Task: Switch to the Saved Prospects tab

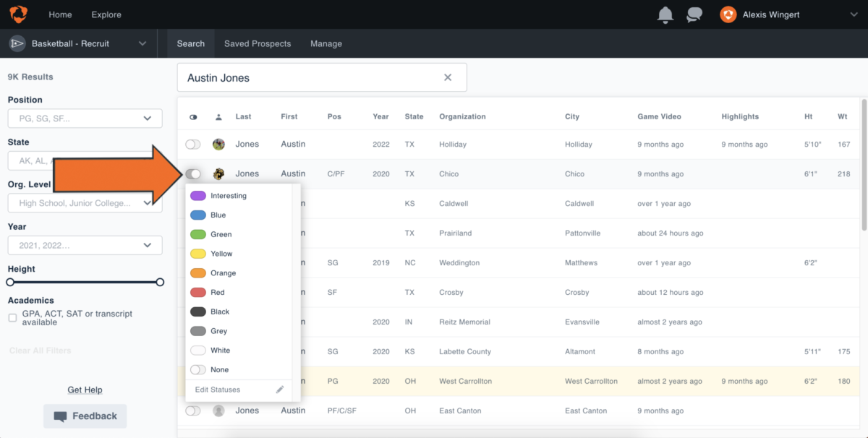Action: pyautogui.click(x=258, y=43)
